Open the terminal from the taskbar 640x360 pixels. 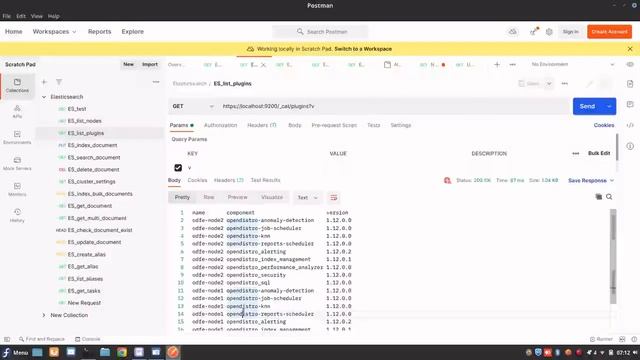point(88,352)
